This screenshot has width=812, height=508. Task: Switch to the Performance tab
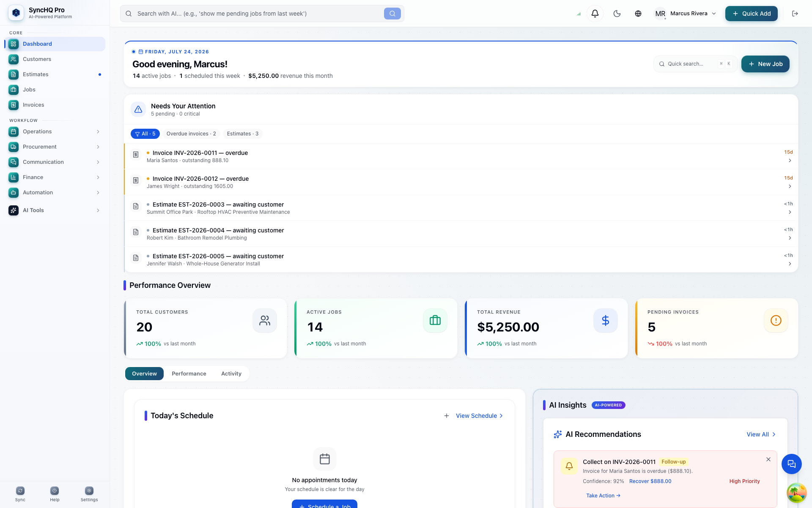pyautogui.click(x=189, y=374)
